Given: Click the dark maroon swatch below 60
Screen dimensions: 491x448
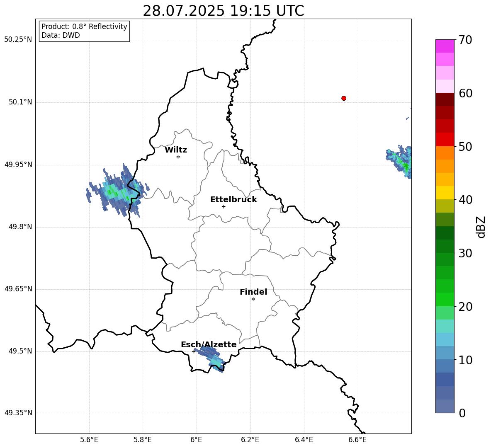Looking at the screenshot, I should [445, 99].
